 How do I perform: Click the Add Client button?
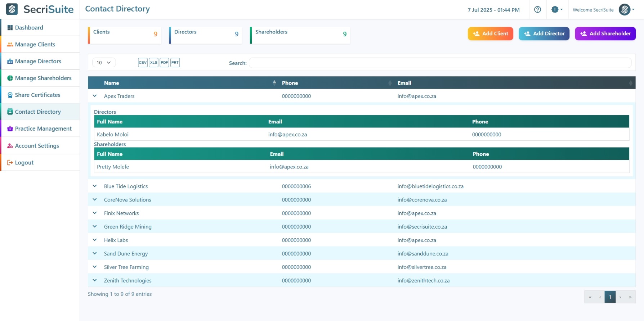coord(490,33)
